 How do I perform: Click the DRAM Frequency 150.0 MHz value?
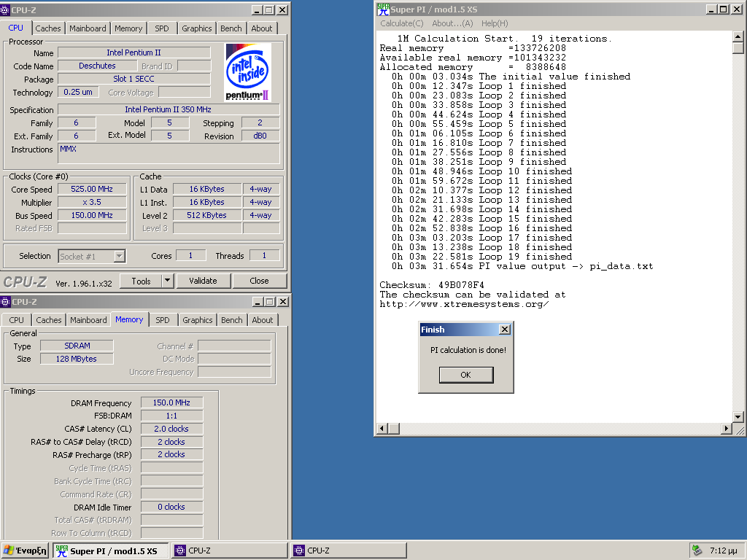171,402
